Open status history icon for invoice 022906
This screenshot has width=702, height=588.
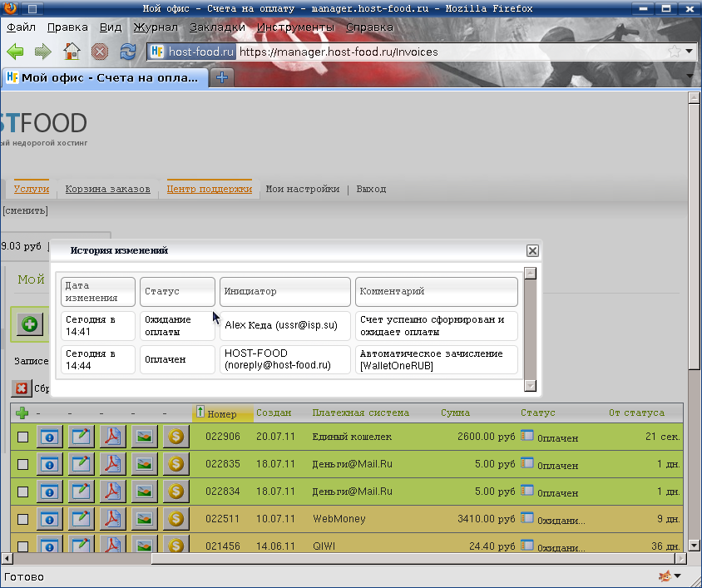[527, 435]
